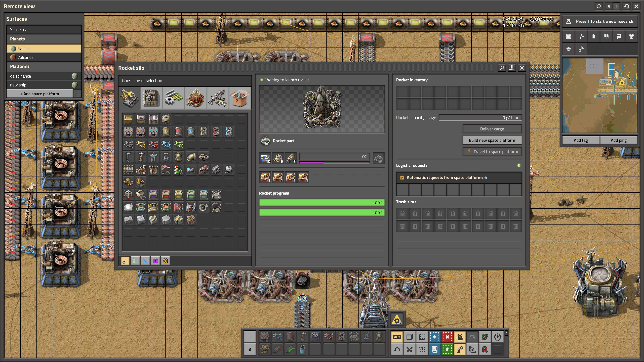The image size is (644, 362).
Task: Click the blue blueprint tool shortcut
Action: coord(434,337)
